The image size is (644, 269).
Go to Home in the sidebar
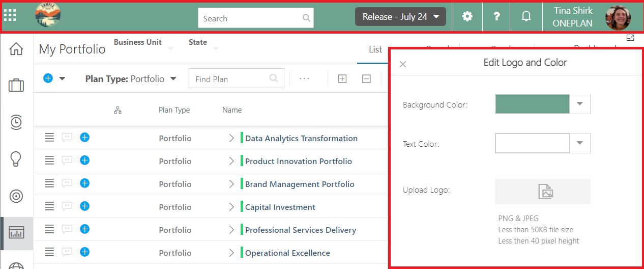click(x=16, y=49)
